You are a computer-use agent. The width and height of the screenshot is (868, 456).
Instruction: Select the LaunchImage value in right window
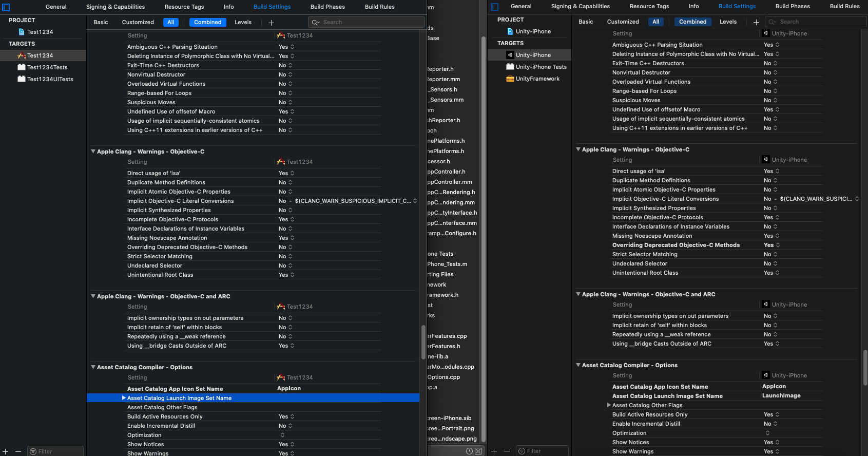(781, 396)
